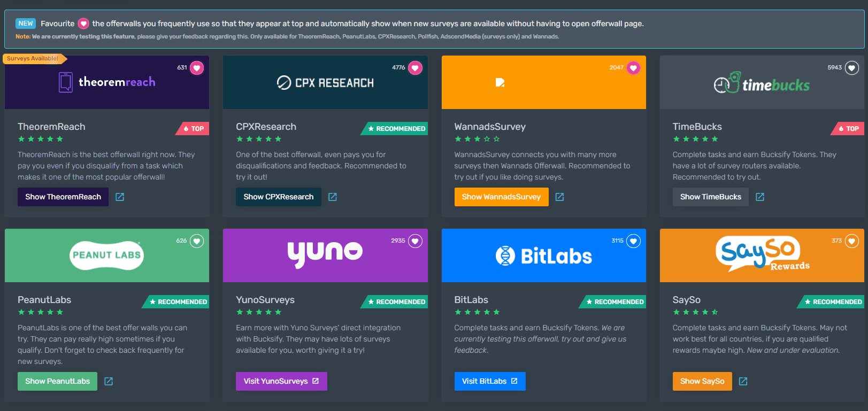Click the yuno logo banner
Viewport: 868px width, 411px height.
click(x=325, y=255)
